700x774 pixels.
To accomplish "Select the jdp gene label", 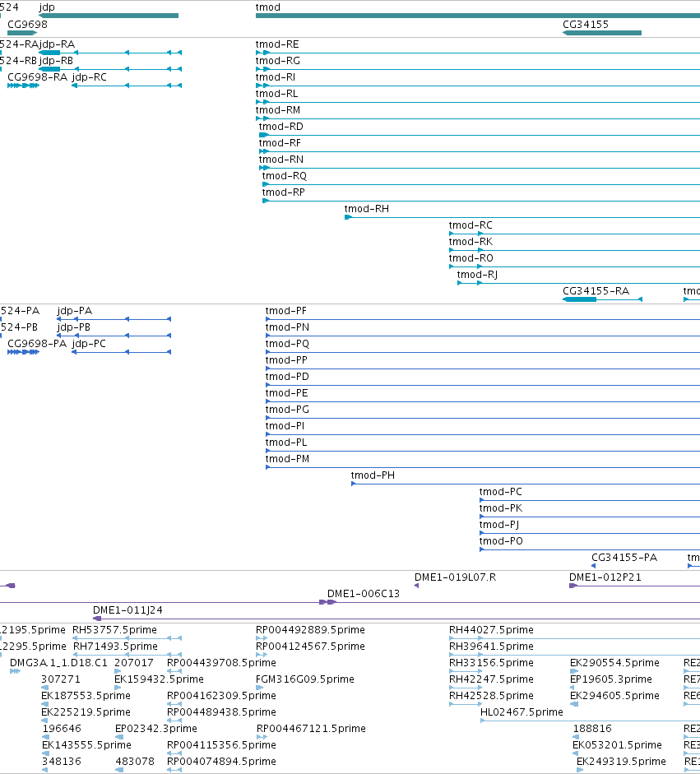I will coord(47,7).
